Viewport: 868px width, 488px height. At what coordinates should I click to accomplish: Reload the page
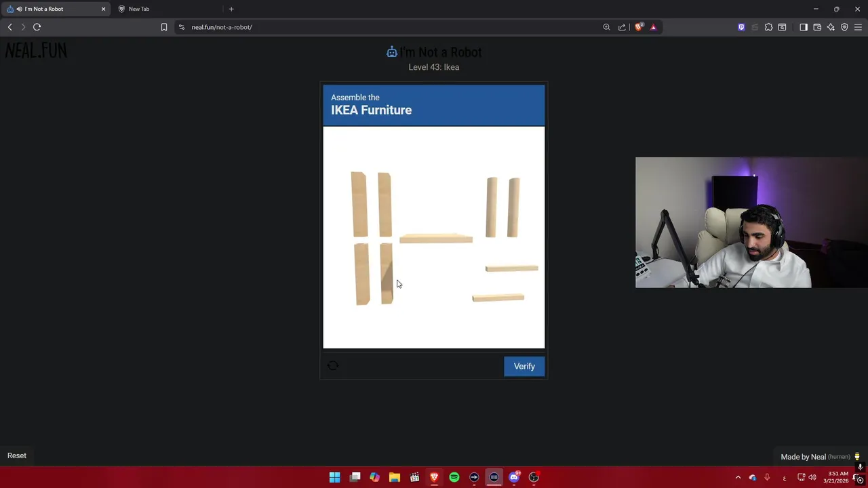(x=37, y=27)
